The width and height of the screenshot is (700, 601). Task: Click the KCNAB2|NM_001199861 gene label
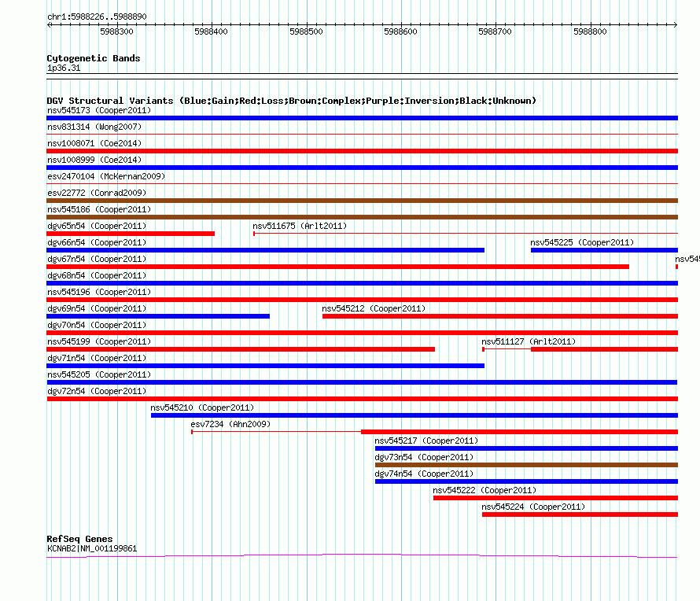92,548
